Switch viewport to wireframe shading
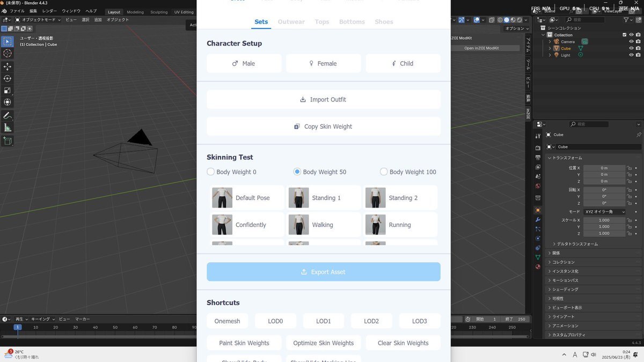Screen dimensions: 644x362 click(x=500, y=20)
